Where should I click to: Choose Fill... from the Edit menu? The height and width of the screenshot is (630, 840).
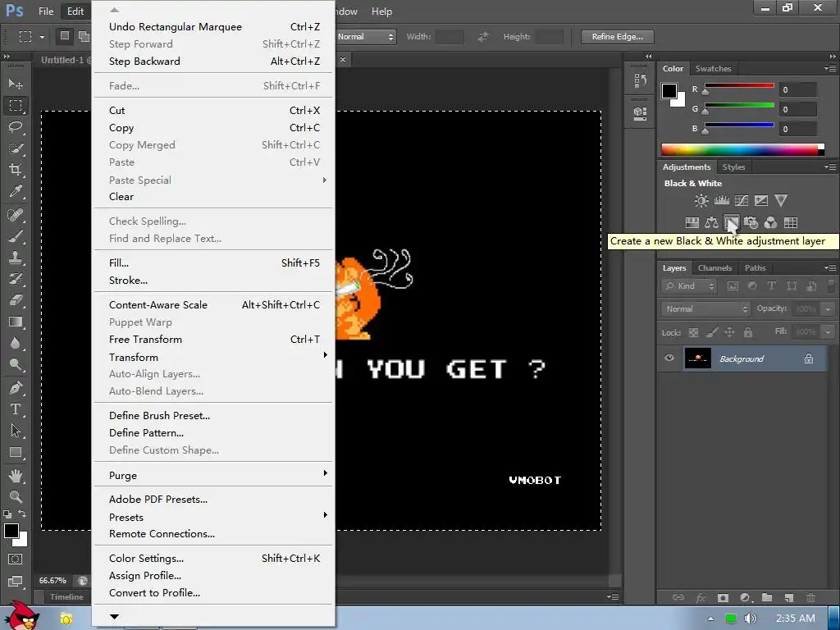(x=213, y=263)
